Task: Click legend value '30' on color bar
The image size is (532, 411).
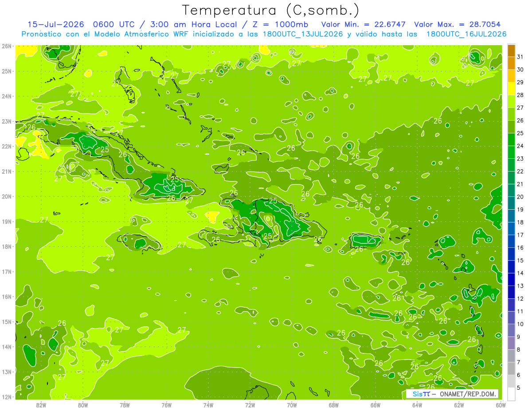Action: [x=520, y=70]
